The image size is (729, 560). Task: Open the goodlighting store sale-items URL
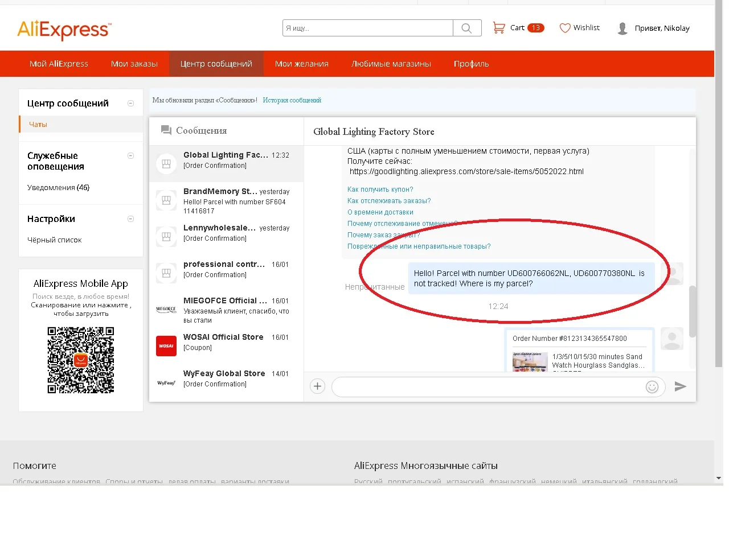466,171
